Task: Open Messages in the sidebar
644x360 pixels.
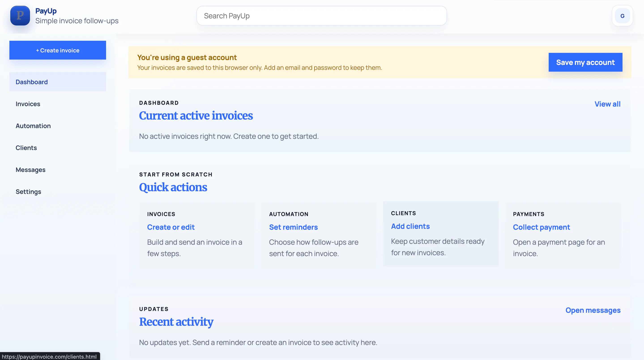Action: tap(58, 170)
